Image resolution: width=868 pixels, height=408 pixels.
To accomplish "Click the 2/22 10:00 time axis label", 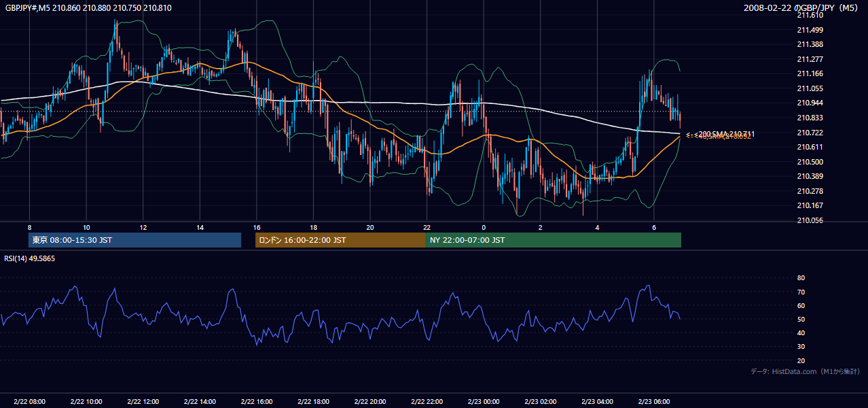I will (86, 402).
